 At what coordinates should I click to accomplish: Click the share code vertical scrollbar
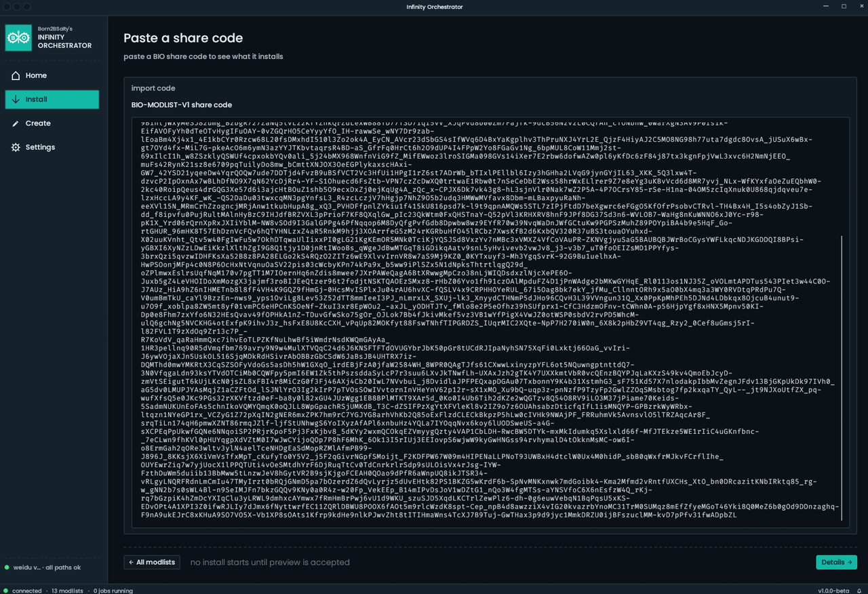841,378
